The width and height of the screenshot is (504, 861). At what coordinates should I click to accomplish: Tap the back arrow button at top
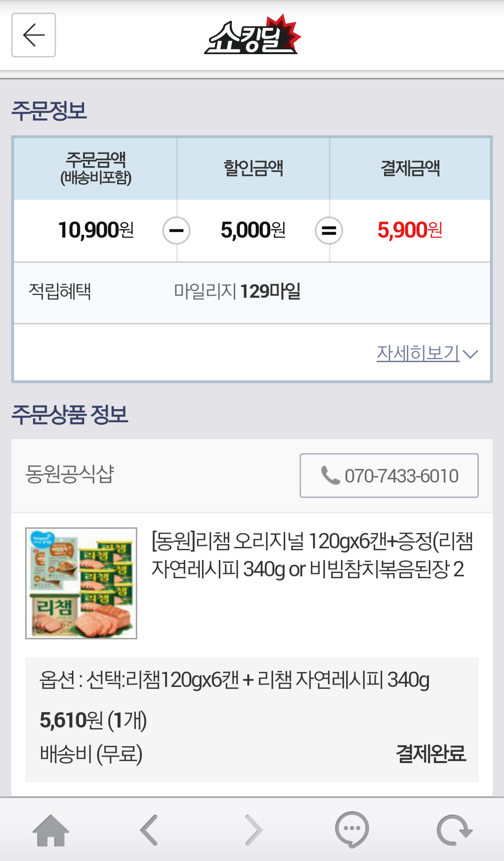34,35
